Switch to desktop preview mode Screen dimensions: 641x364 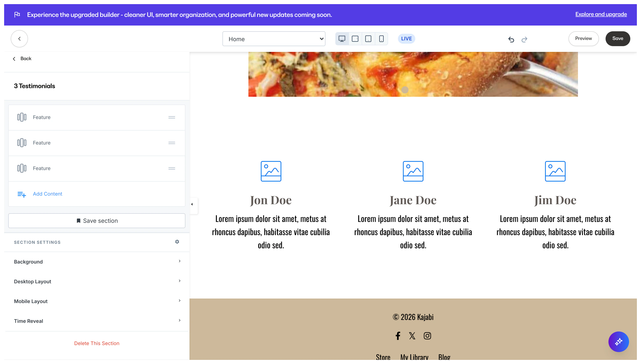[x=342, y=39]
